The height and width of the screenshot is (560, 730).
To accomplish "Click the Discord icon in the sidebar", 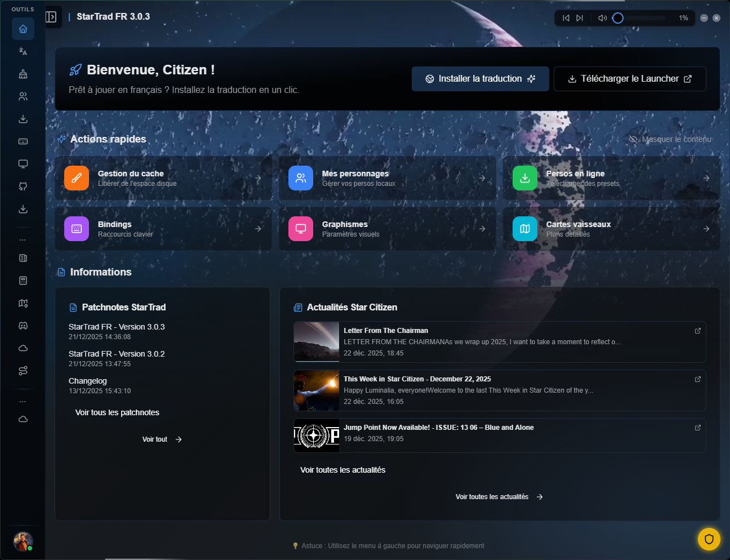I will click(x=23, y=326).
